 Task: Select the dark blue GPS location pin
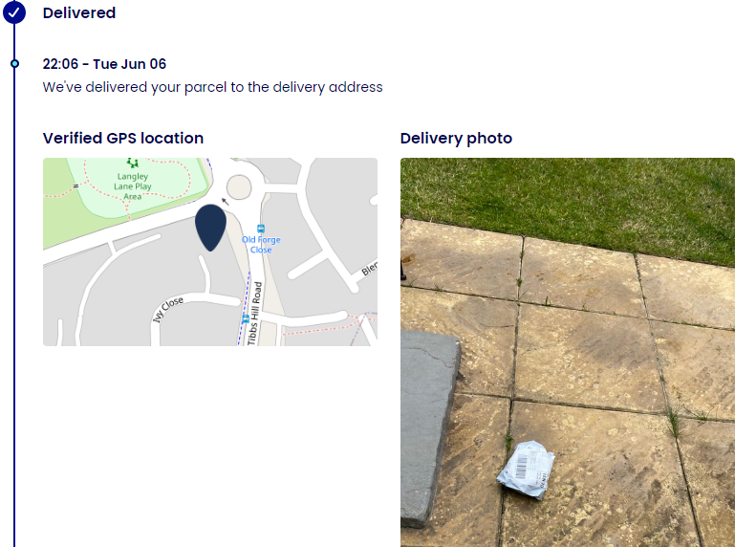210,228
